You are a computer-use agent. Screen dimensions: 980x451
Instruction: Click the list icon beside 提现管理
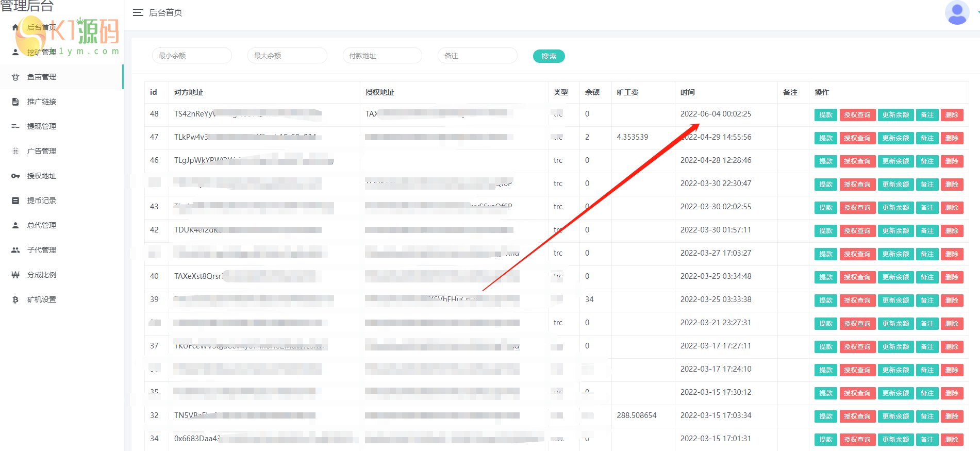point(15,126)
